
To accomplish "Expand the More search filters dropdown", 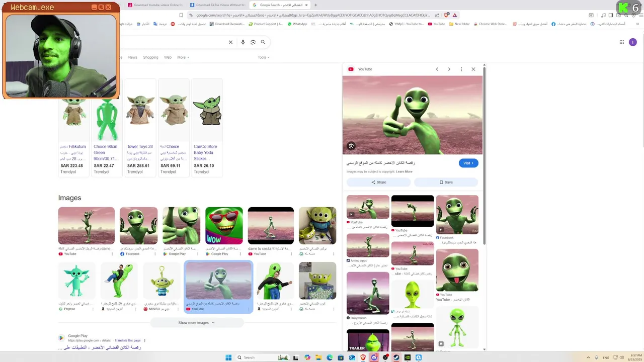I will point(183,57).
